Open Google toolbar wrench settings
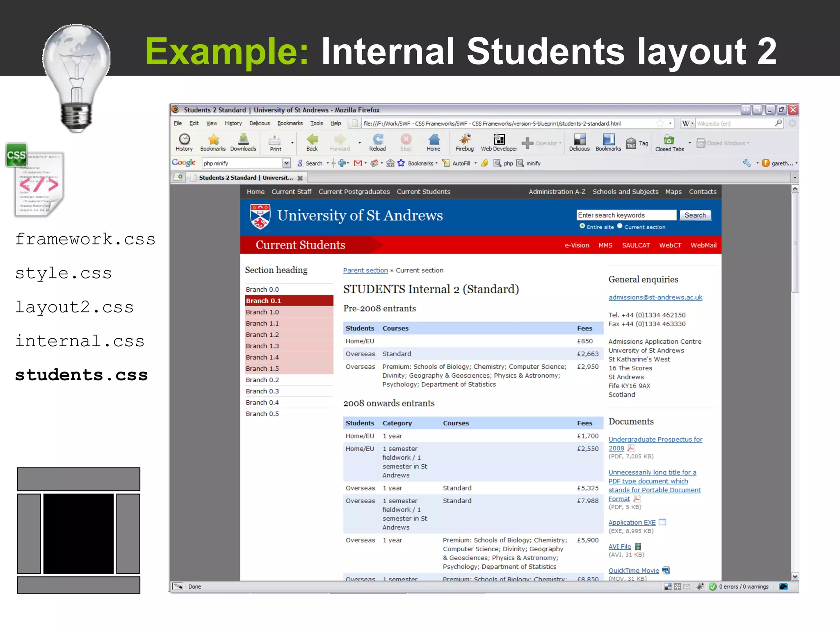Image resolution: width=840 pixels, height=630 pixels. (x=747, y=163)
